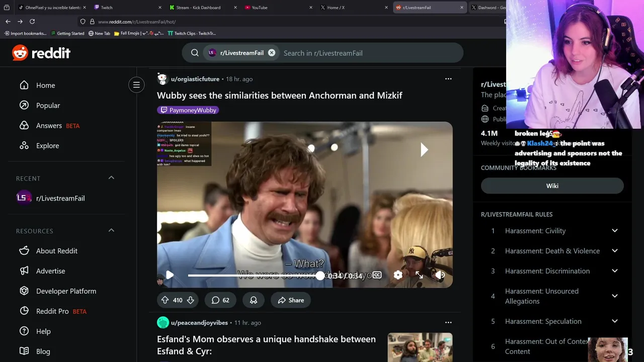Viewport: 644px width, 362px height.
Task: Switch to the Kick Dashboard tab
Action: (x=203, y=8)
